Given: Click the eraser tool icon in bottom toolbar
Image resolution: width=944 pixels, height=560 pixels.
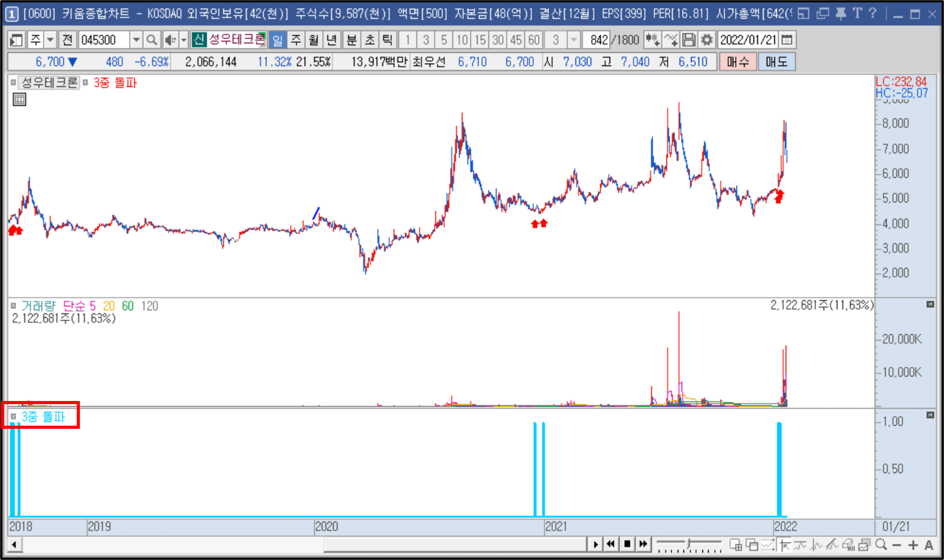Looking at the screenshot, I should pos(848,545).
